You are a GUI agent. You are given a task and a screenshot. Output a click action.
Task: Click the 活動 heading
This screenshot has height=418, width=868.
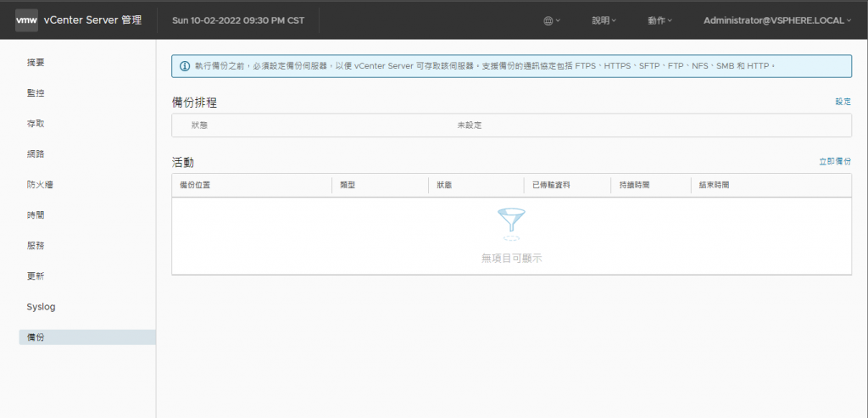(x=183, y=163)
